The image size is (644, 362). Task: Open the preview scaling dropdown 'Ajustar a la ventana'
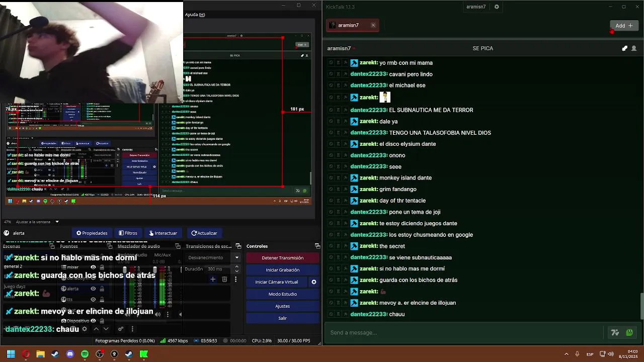pos(38,222)
